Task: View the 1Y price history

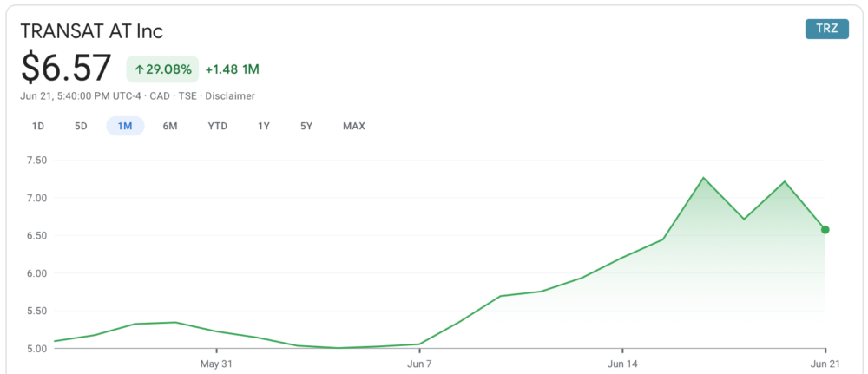Action: click(x=264, y=126)
